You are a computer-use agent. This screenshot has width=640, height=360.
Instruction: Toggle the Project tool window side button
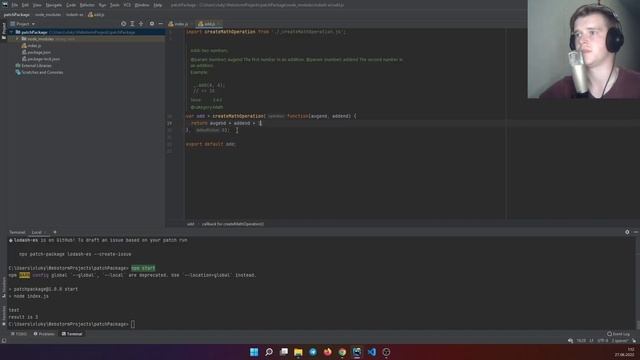pyautogui.click(x=4, y=31)
